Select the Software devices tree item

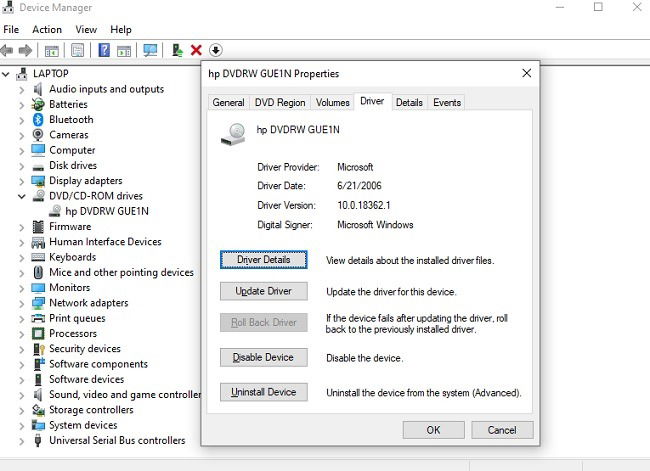[87, 379]
